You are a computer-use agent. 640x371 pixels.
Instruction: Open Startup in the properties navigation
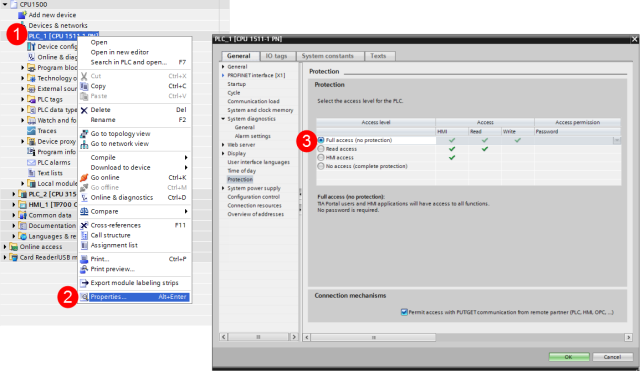[237, 84]
